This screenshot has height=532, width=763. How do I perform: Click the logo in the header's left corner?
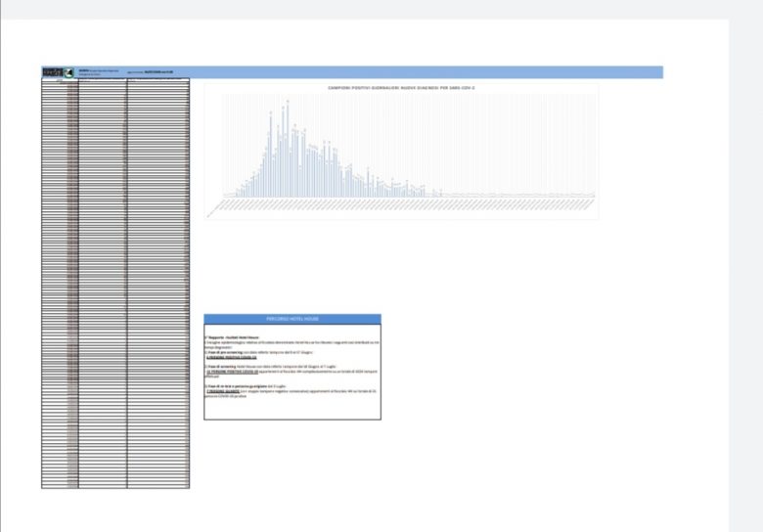(x=51, y=72)
